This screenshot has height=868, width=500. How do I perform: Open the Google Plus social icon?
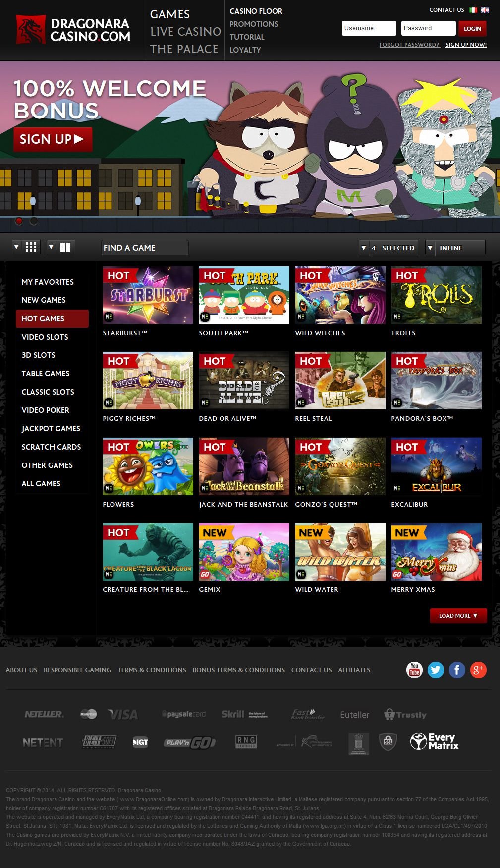(478, 670)
